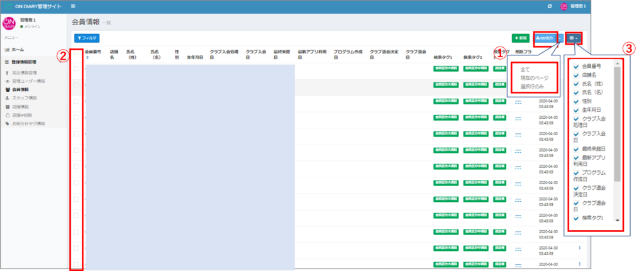Uncheck 性別 in the column list
The width and height of the screenshot is (644, 271).
[577, 99]
